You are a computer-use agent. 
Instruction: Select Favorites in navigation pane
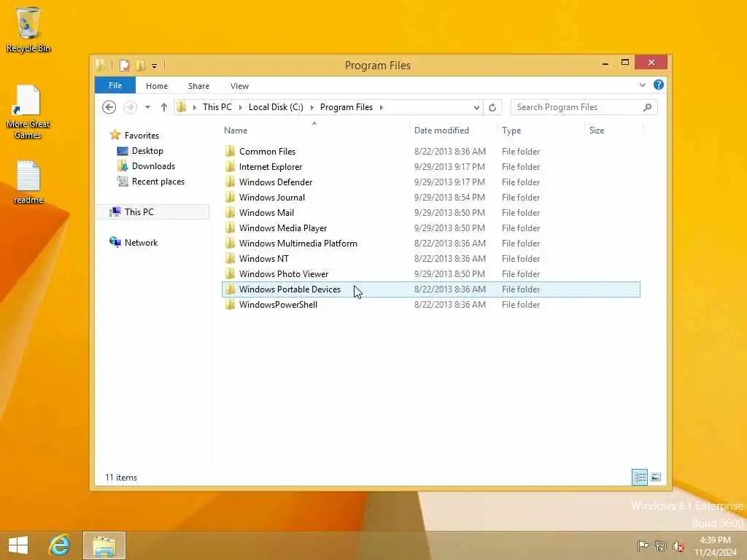point(141,135)
